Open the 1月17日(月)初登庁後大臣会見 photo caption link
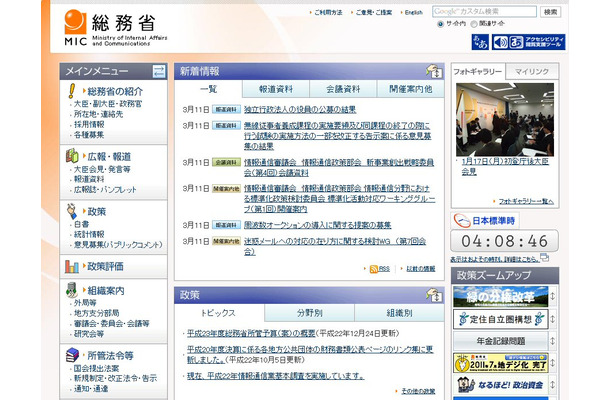 point(505,167)
